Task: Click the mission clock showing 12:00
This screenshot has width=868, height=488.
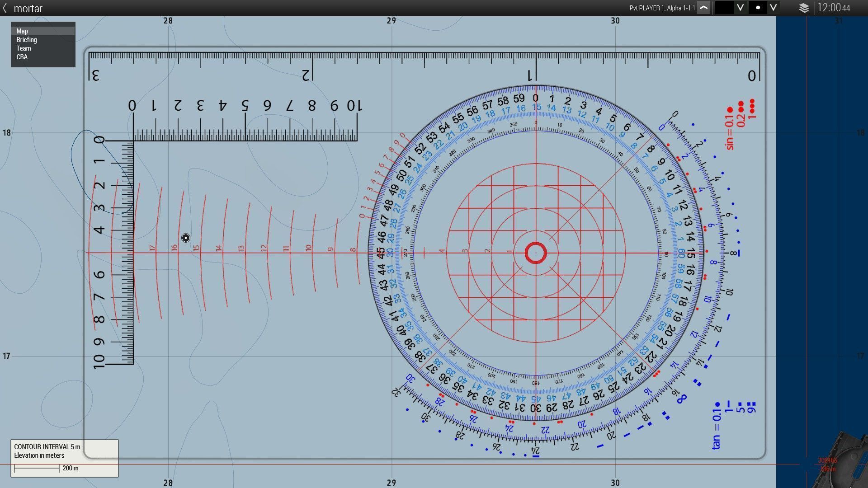Action: (833, 8)
